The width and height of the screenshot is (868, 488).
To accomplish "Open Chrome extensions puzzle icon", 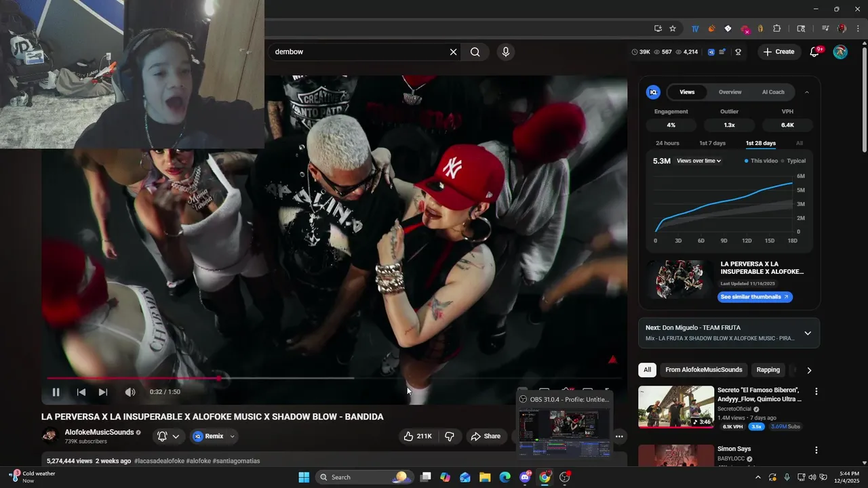I will pyautogui.click(x=777, y=28).
